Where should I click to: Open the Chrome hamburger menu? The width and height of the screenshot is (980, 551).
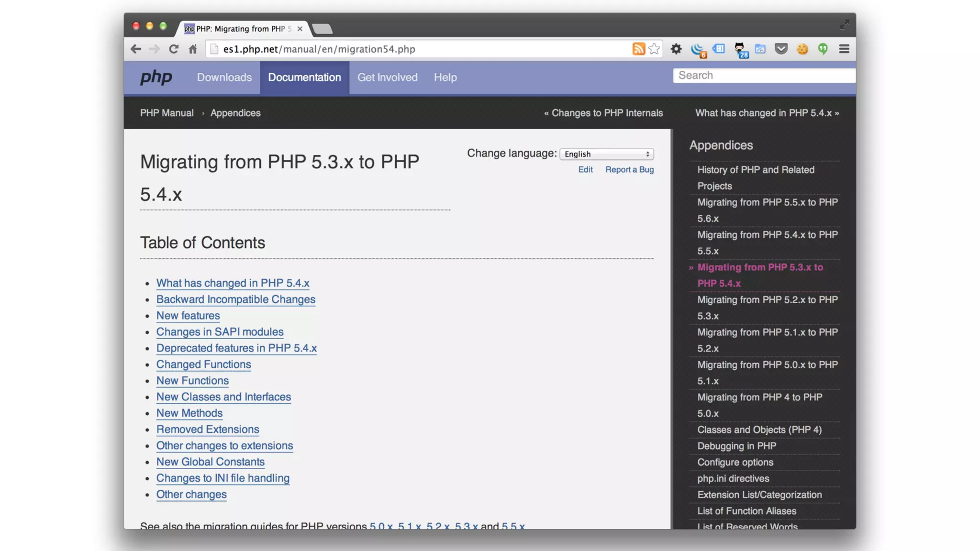[844, 49]
